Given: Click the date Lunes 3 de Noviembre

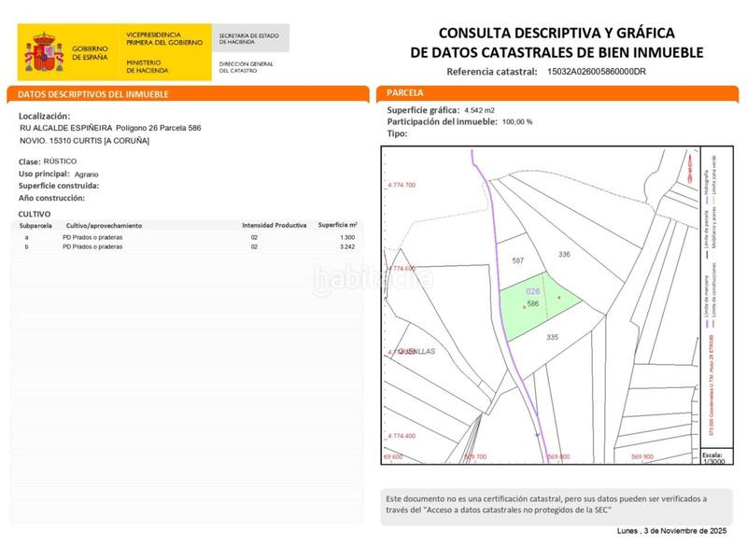Looking at the screenshot, I should (671, 530).
